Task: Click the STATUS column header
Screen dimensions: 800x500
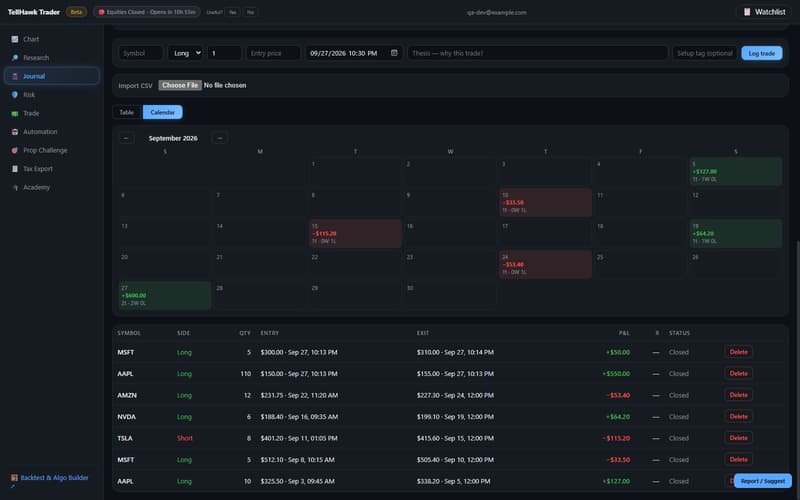Action: 679,333
